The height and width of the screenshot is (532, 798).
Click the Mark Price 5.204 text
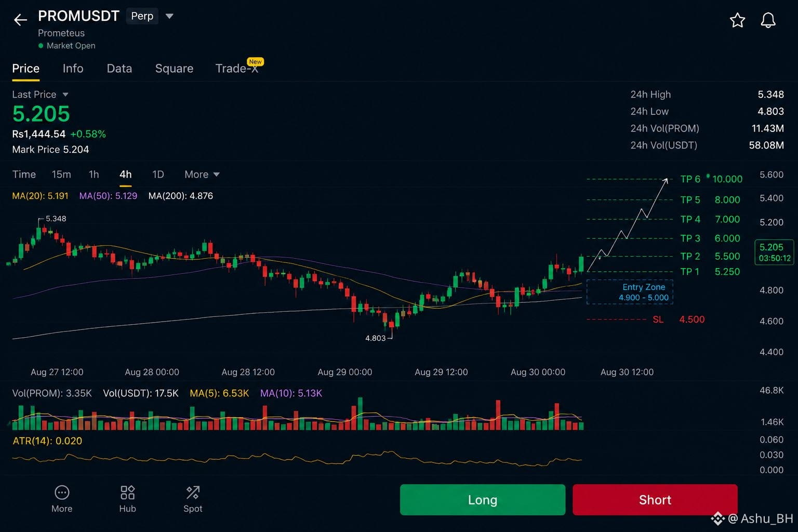coord(50,150)
